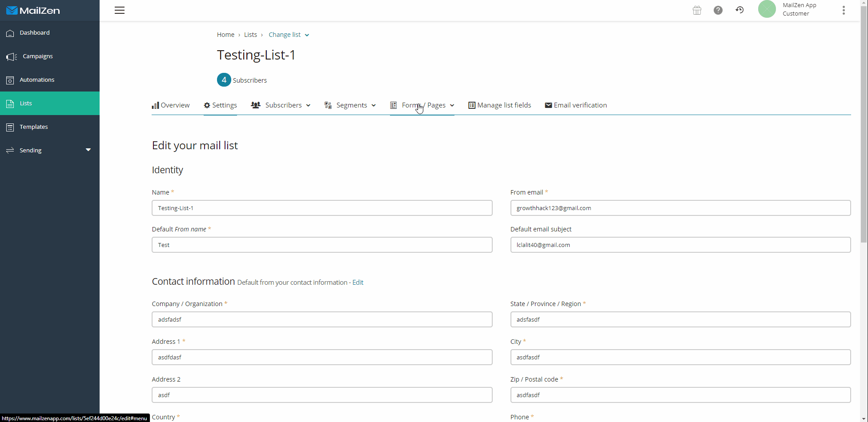Viewport: 868px width, 422px height.
Task: Select Campaigns in the left sidebar
Action: click(x=37, y=56)
